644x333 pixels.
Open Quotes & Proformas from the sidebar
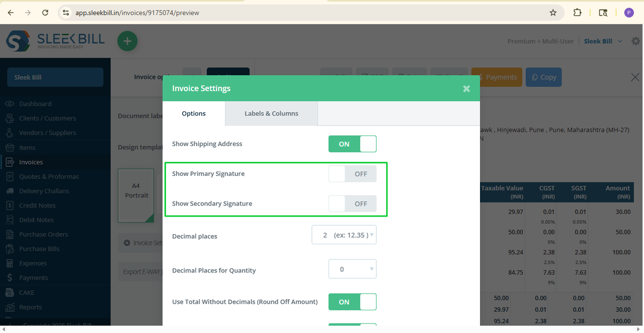pyautogui.click(x=49, y=177)
